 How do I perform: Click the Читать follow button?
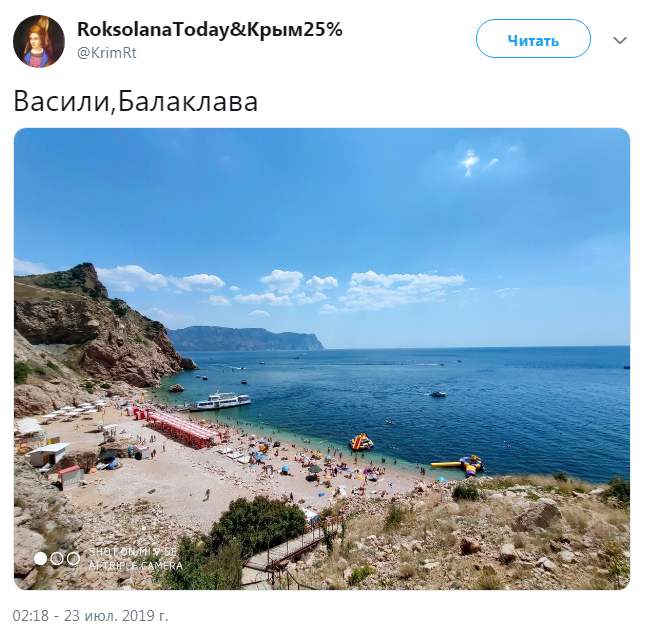coord(533,39)
